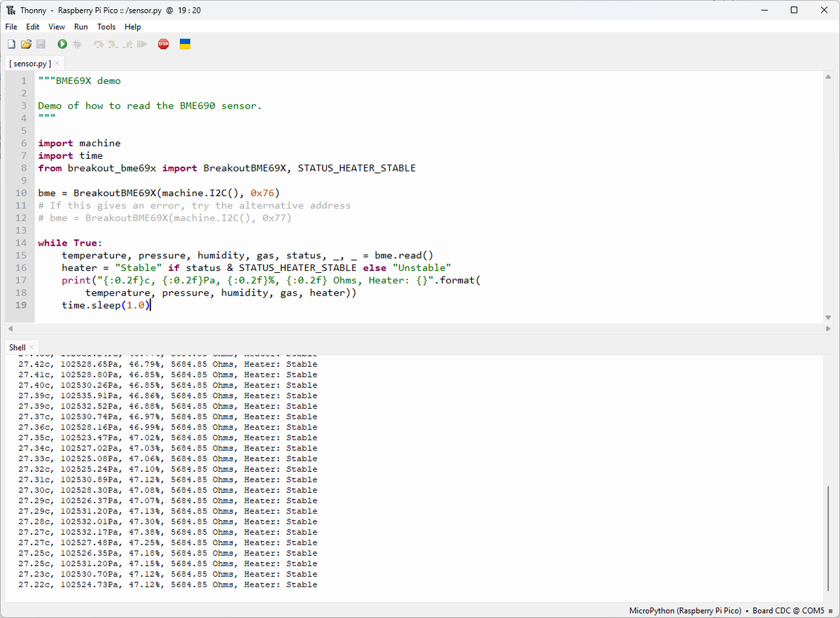Screen dimensions: 840x618
Task: Open the Run menu
Action: 81,27
